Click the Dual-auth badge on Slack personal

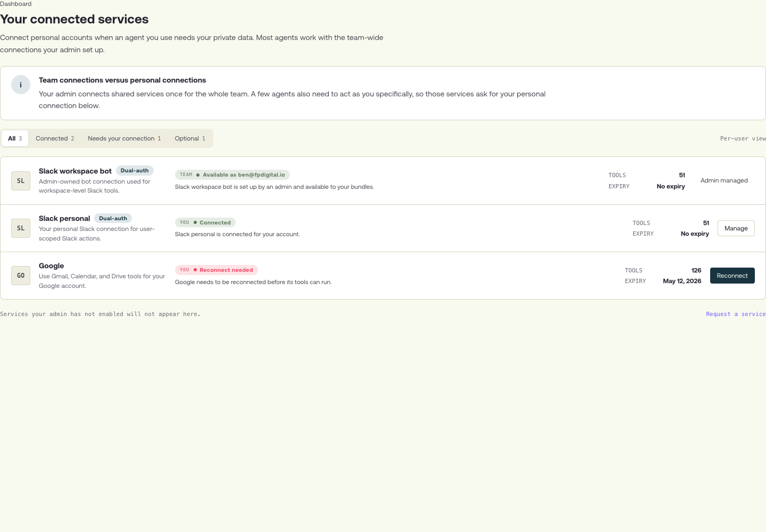113,218
